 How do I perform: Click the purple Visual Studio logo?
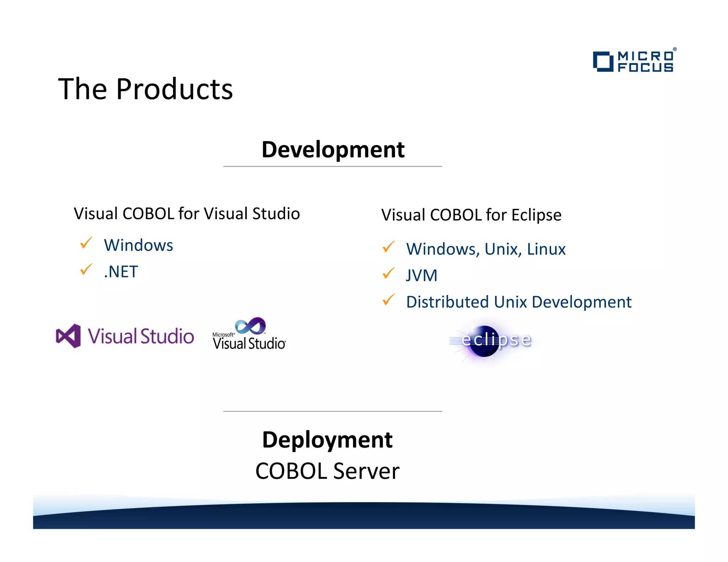pyautogui.click(x=125, y=336)
